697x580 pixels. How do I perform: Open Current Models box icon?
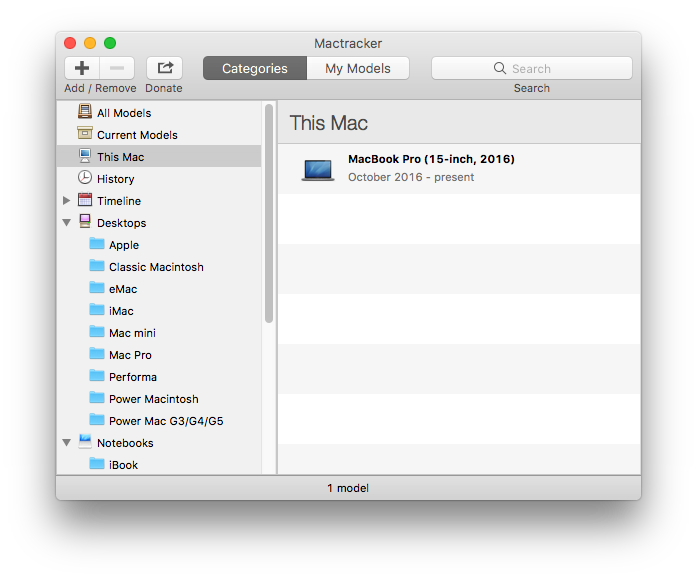(85, 135)
